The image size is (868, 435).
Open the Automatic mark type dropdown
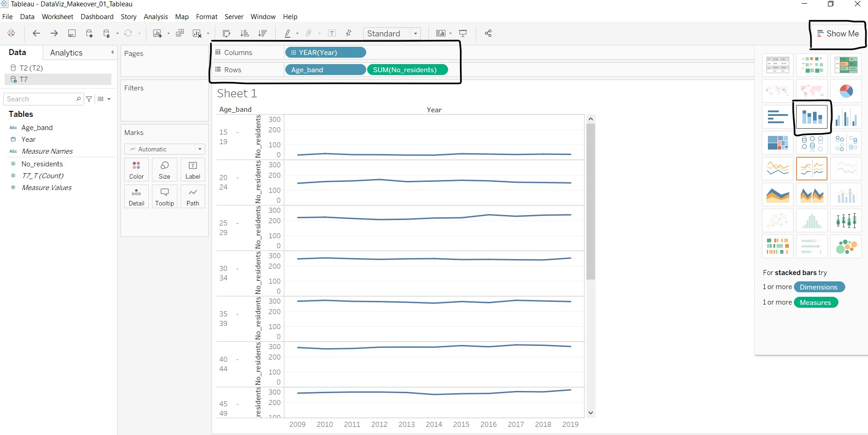tap(200, 149)
